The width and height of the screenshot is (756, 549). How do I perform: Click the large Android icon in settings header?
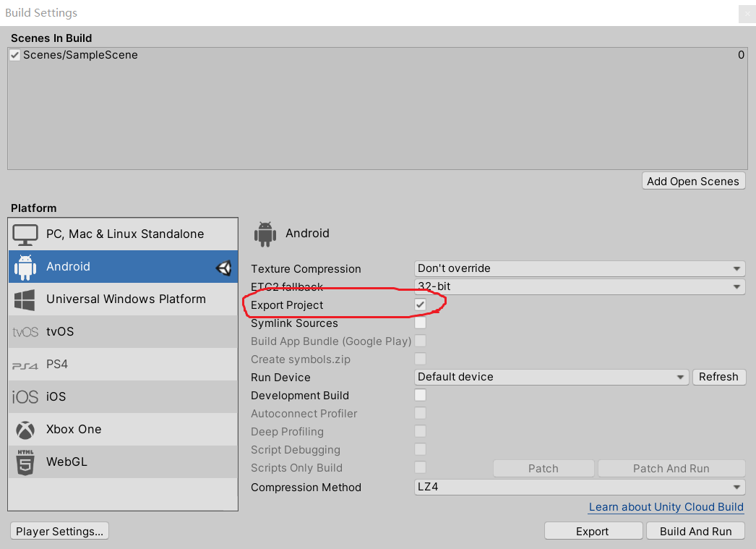[x=265, y=234]
